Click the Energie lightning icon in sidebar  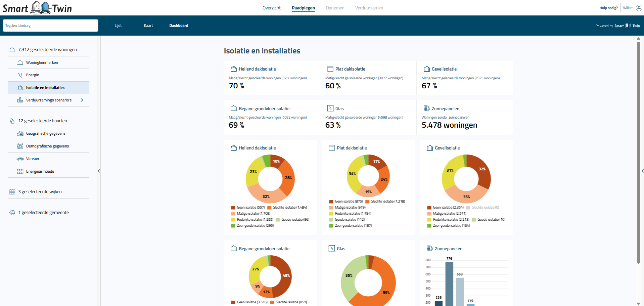pos(20,75)
